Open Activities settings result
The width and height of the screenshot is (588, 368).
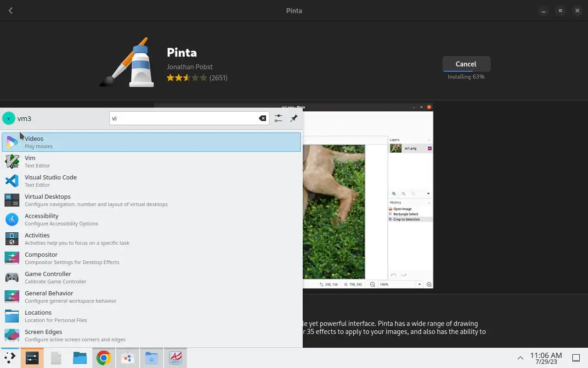pyautogui.click(x=152, y=239)
